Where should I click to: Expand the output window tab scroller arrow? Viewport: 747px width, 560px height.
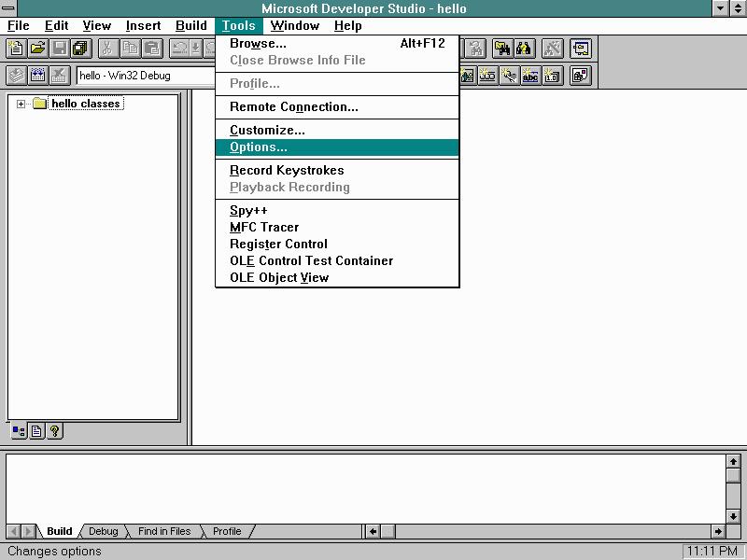(372, 531)
